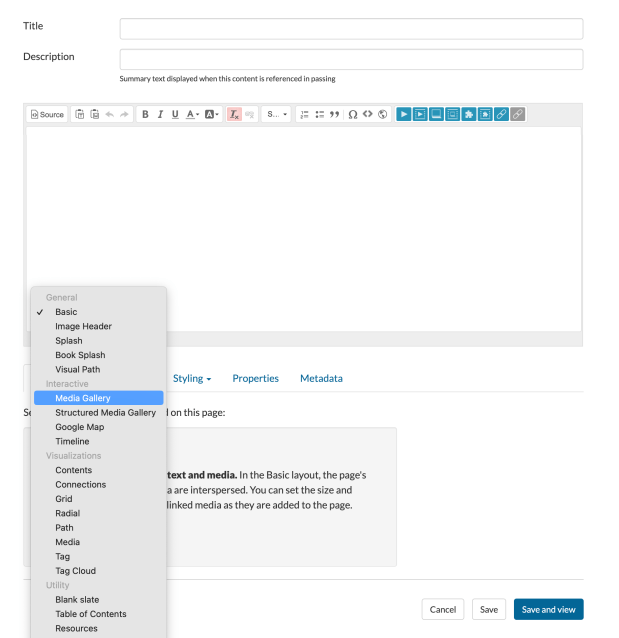
Task: Click the Source button in editor toolbar
Action: point(47,115)
